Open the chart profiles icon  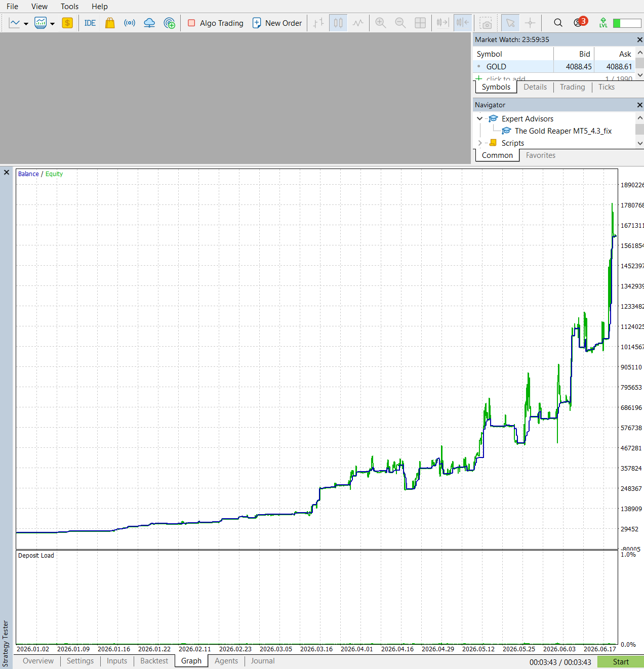point(41,23)
